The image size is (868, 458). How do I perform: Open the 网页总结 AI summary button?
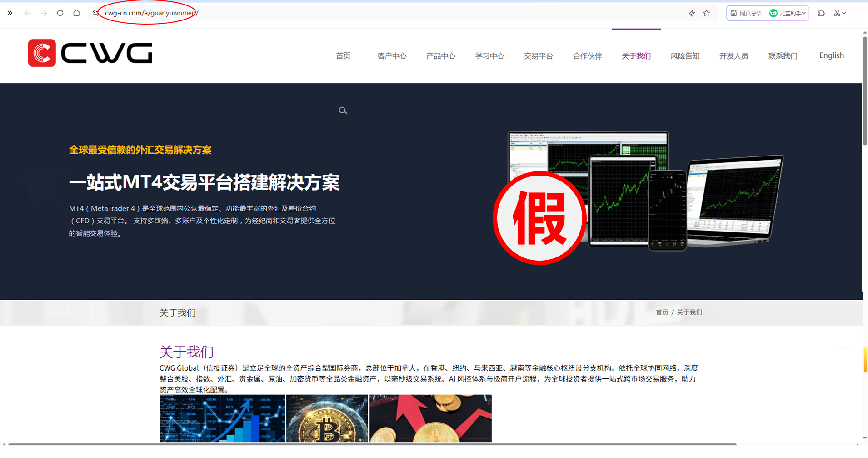pyautogui.click(x=746, y=13)
